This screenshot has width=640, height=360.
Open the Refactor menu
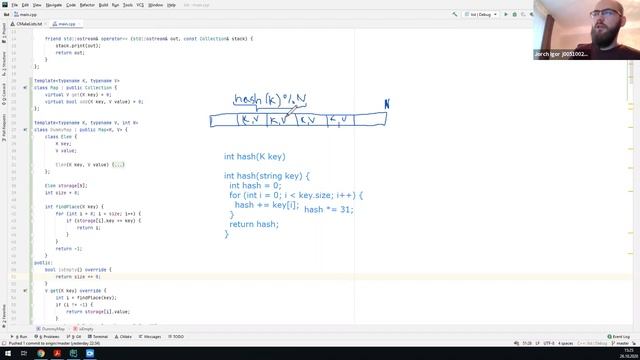[x=87, y=5]
